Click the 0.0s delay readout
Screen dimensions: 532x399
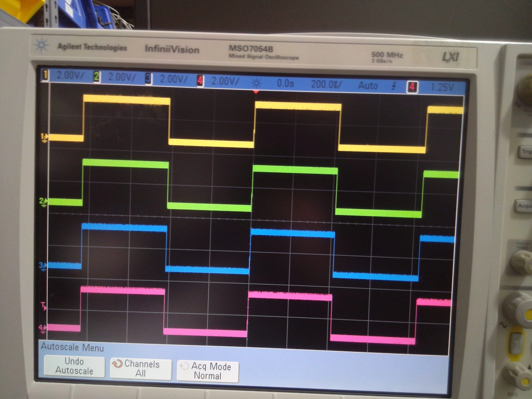click(285, 83)
